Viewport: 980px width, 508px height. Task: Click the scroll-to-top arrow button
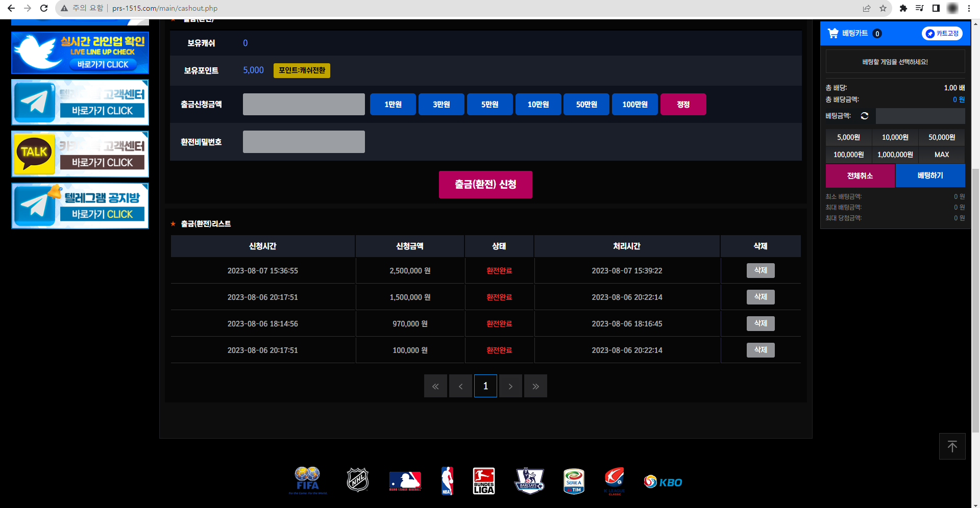(x=952, y=446)
